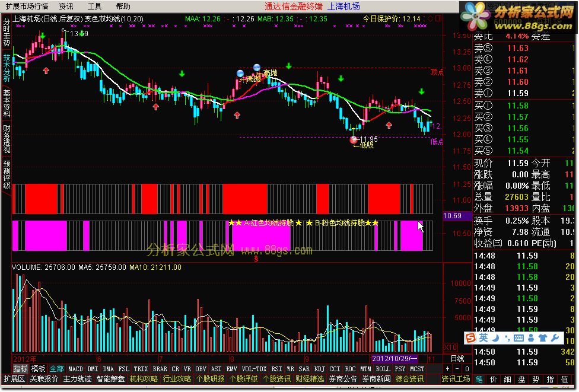Select the KDJ indicator
The height and width of the screenshot is (392, 579).
pyautogui.click(x=319, y=369)
